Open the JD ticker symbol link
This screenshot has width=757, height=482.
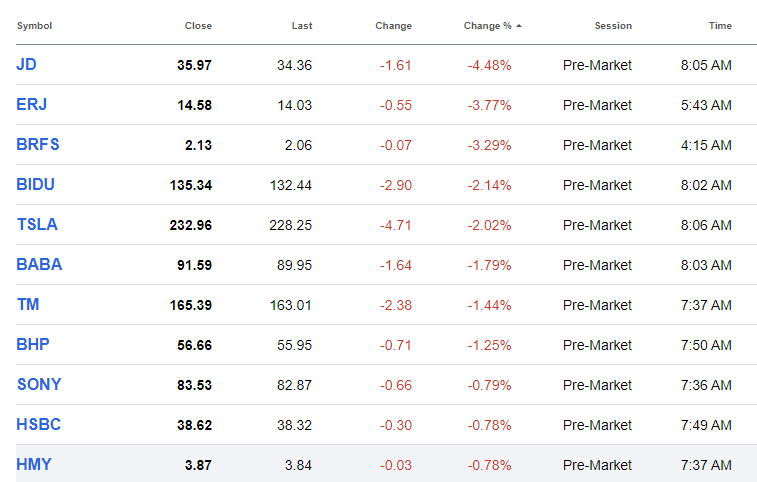27,64
